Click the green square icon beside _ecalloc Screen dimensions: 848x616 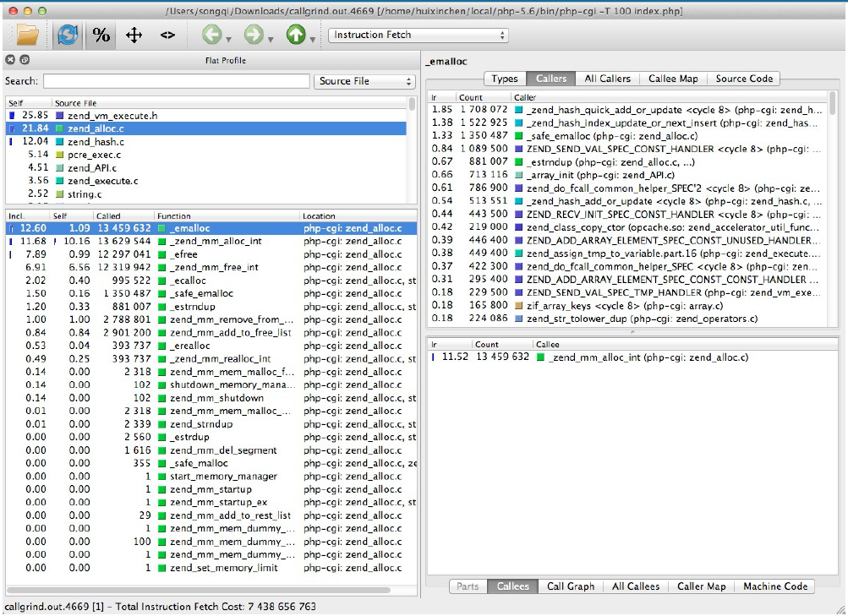(161, 281)
